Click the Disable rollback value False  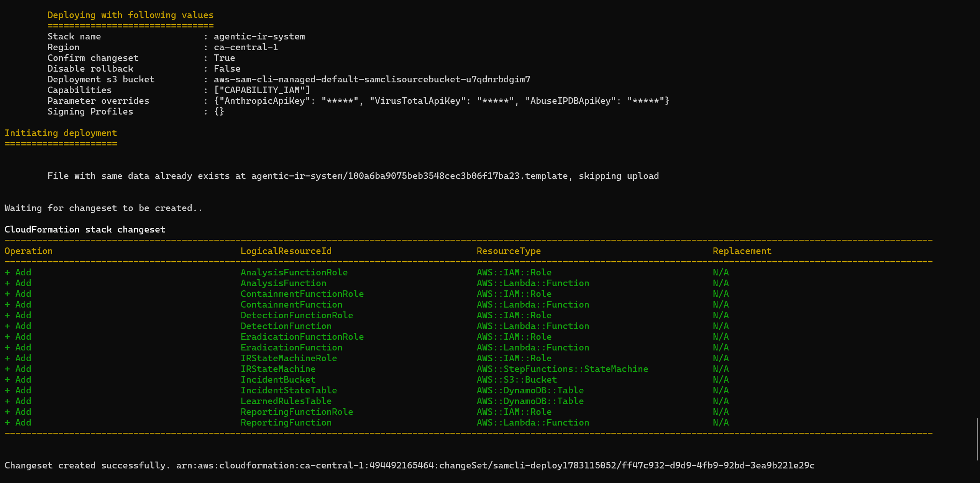[x=227, y=69]
